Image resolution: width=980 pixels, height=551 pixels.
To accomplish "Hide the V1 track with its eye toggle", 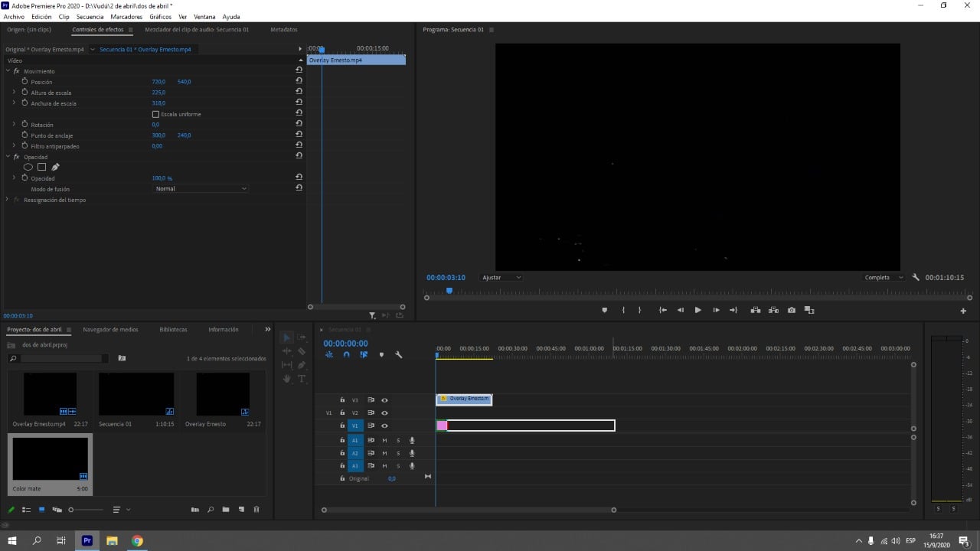I will (384, 425).
